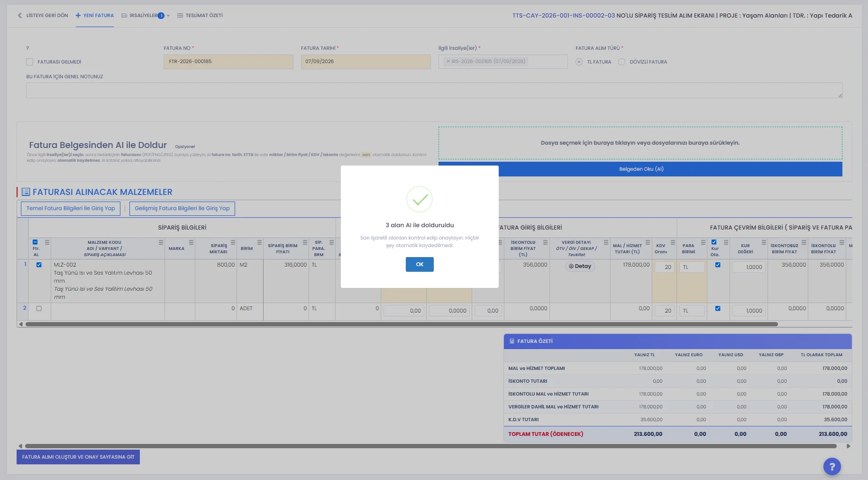The width and height of the screenshot is (868, 480).
Task: Open column menu for PARA BİRİMİ column
Action: point(704,242)
